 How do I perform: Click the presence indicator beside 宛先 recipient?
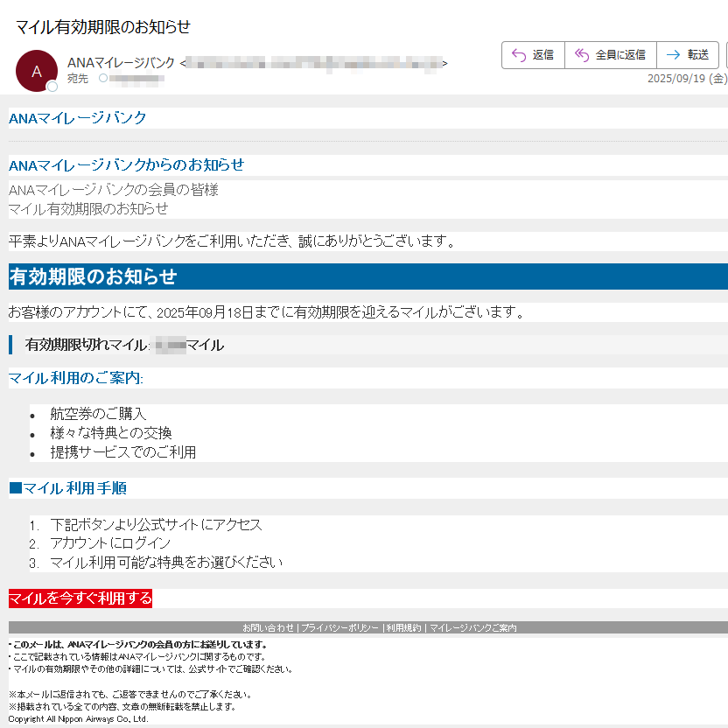(102, 79)
